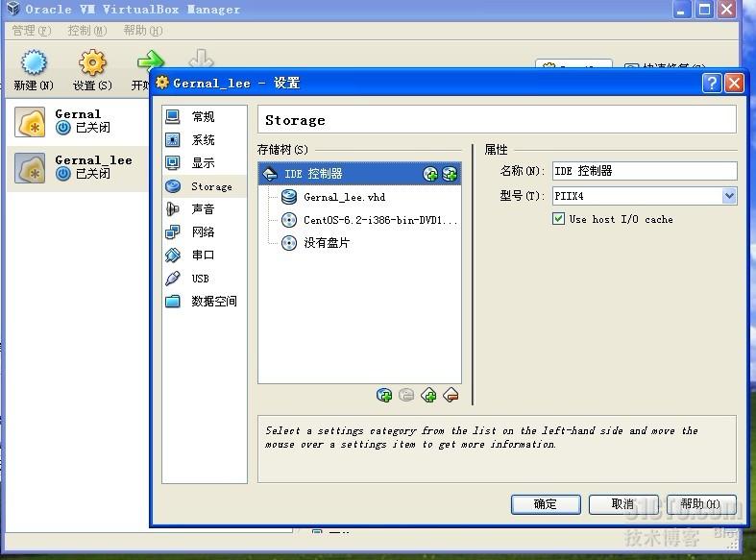Click the add controller icon below storage tree
756x560 pixels.
tap(428, 396)
